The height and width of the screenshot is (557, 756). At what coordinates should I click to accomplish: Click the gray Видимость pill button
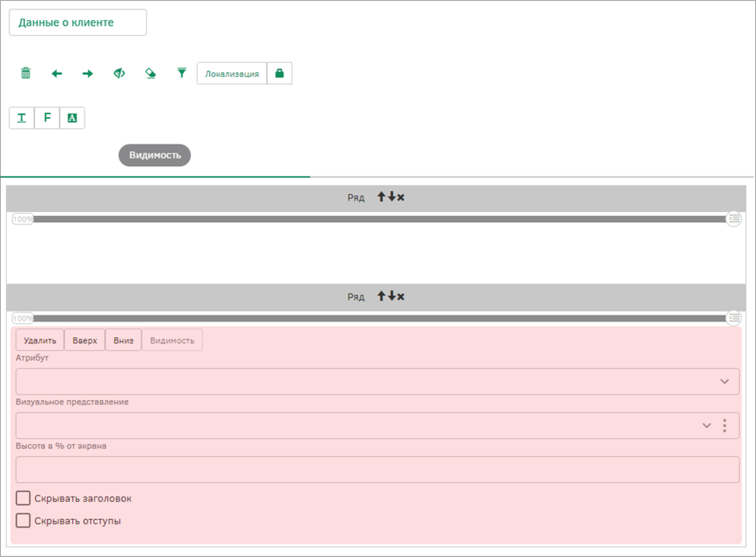coord(155,155)
